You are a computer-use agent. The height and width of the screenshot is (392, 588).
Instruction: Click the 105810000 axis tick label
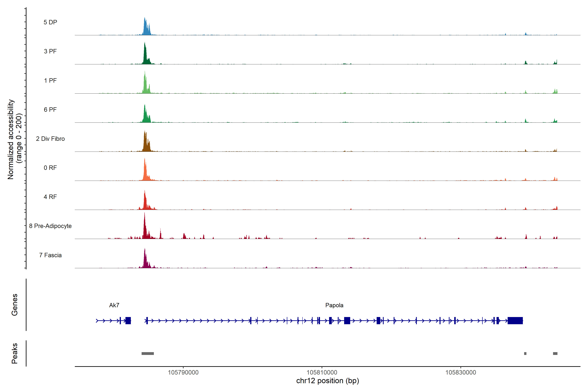[x=322, y=372]
